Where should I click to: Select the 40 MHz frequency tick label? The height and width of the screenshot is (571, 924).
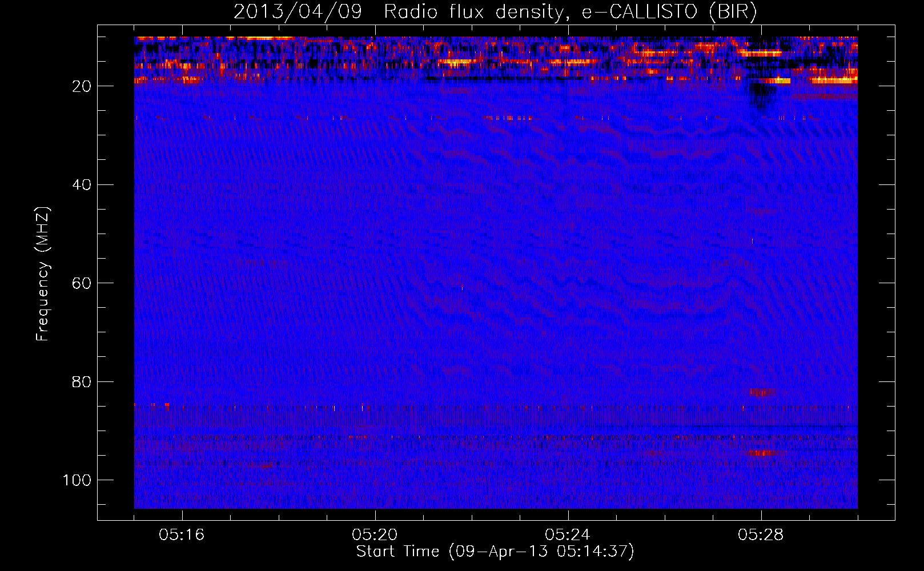pyautogui.click(x=82, y=185)
